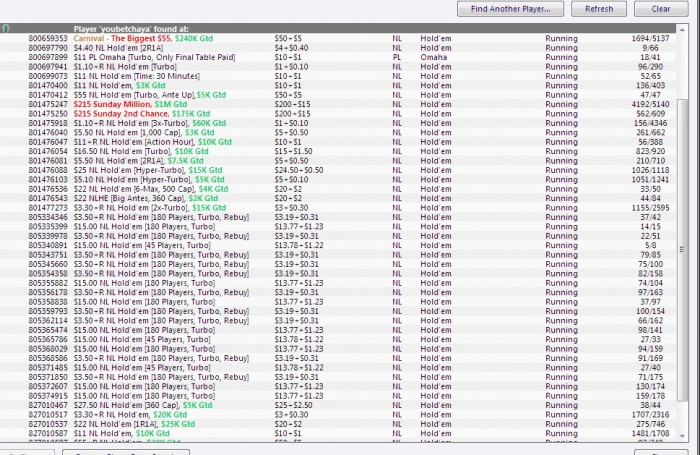Select tournament ID 805345660

tap(338, 264)
